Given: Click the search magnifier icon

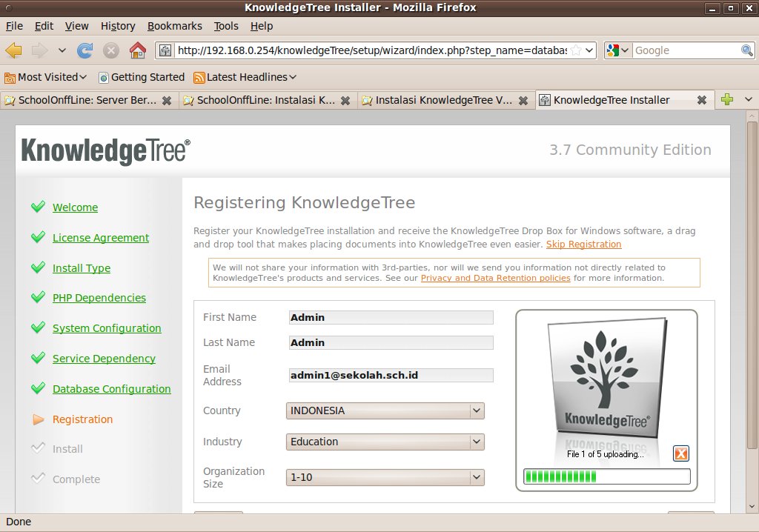Looking at the screenshot, I should [747, 50].
